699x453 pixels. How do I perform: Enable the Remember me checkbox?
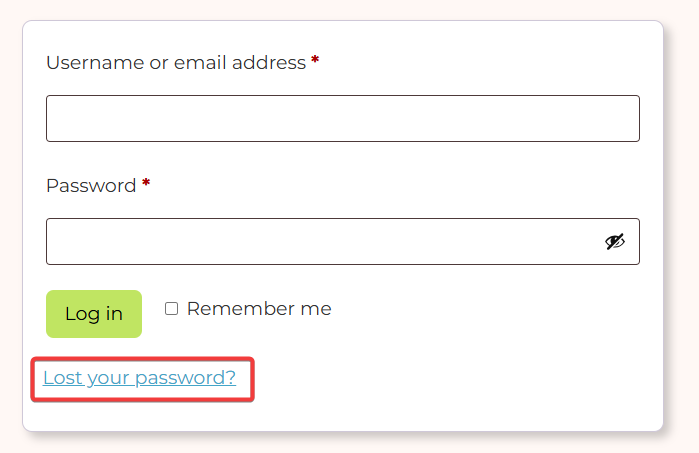point(171,309)
